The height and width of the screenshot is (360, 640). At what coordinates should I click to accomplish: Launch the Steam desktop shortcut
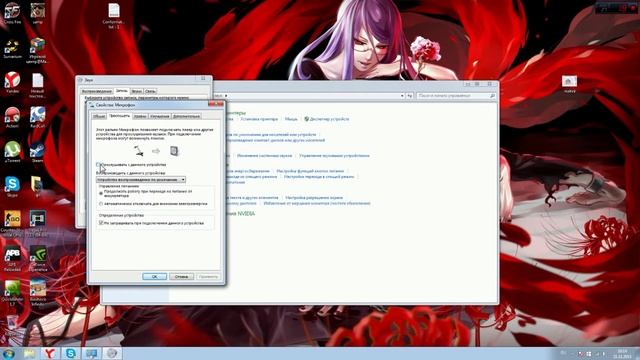pyautogui.click(x=37, y=152)
